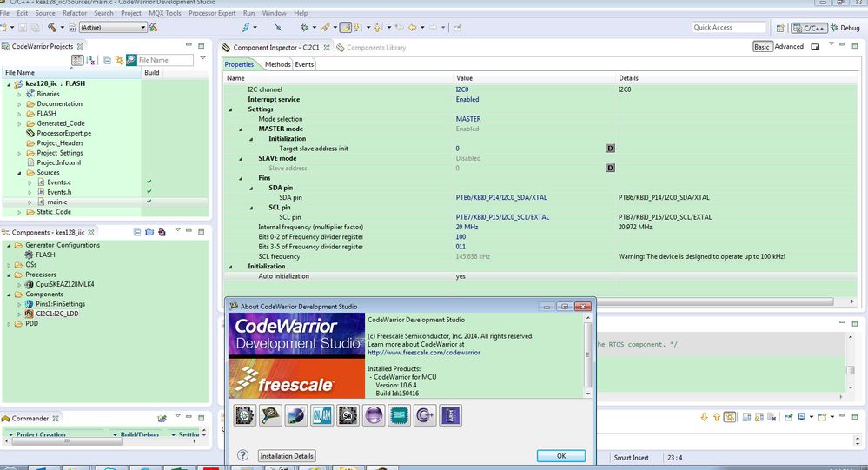Screen dimensions: 868x470
Task: Switch to the Debug perspective
Action: [x=845, y=28]
